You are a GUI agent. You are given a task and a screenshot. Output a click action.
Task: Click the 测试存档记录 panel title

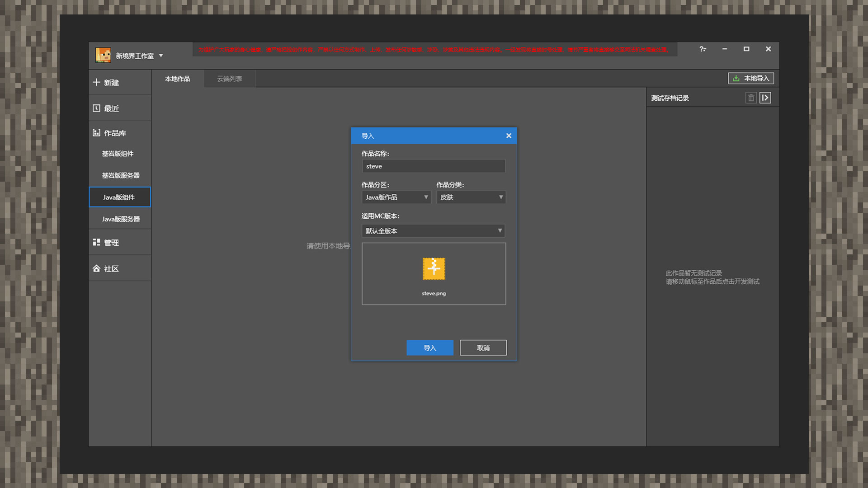coord(670,98)
